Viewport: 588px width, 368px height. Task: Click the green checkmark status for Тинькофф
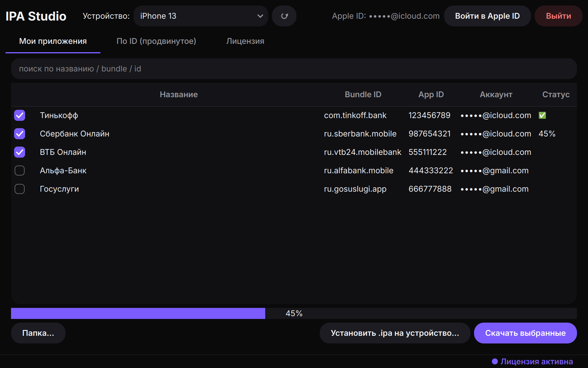tap(542, 115)
